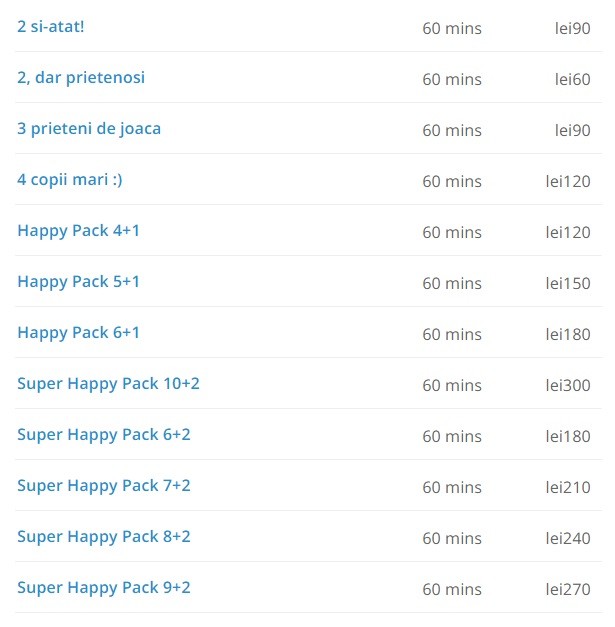Click the lei270 price text
The width and height of the screenshot is (615, 627).
pyautogui.click(x=568, y=590)
